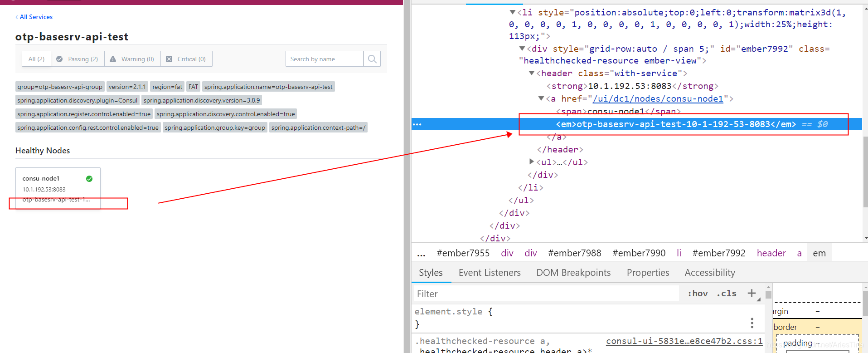Toggle the .cls class editor
The image size is (868, 353).
click(x=727, y=294)
